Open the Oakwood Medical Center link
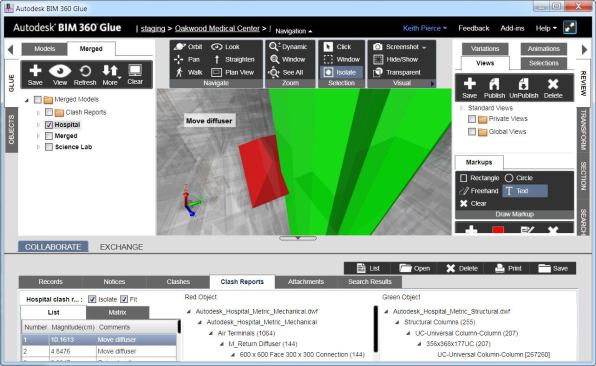Image resolution: width=596 pixels, height=366 pixels. click(x=217, y=29)
